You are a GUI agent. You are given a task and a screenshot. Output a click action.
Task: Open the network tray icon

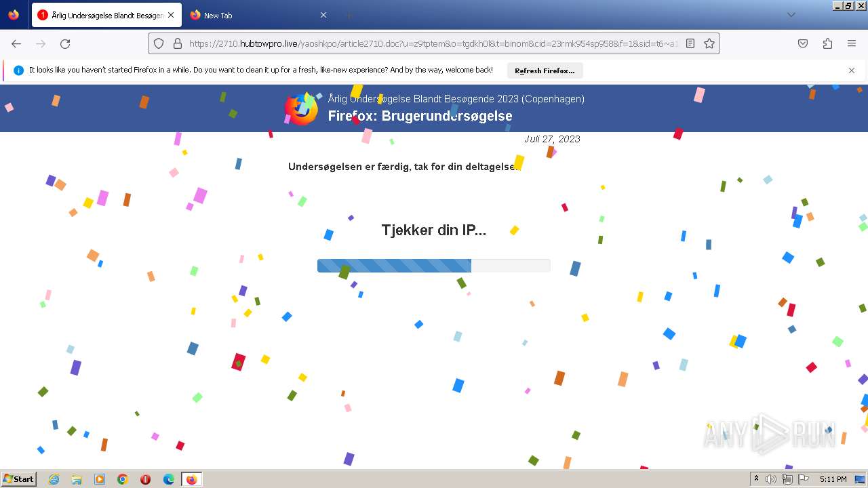point(787,479)
